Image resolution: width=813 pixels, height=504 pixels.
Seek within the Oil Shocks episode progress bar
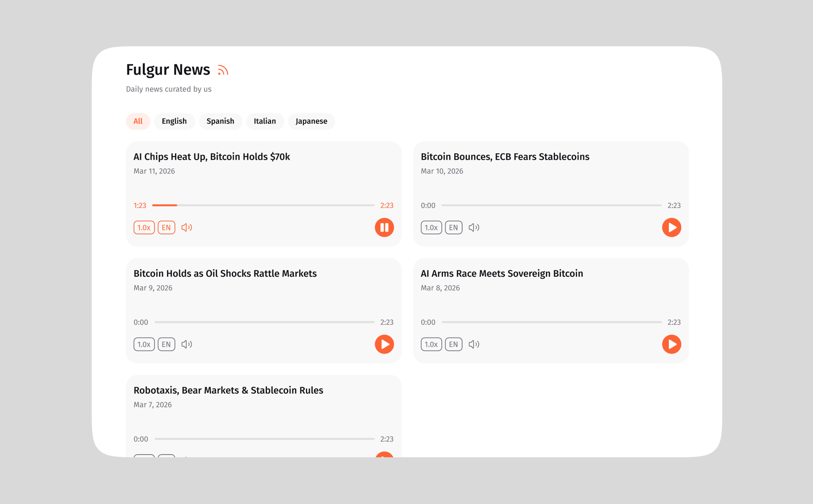264,322
